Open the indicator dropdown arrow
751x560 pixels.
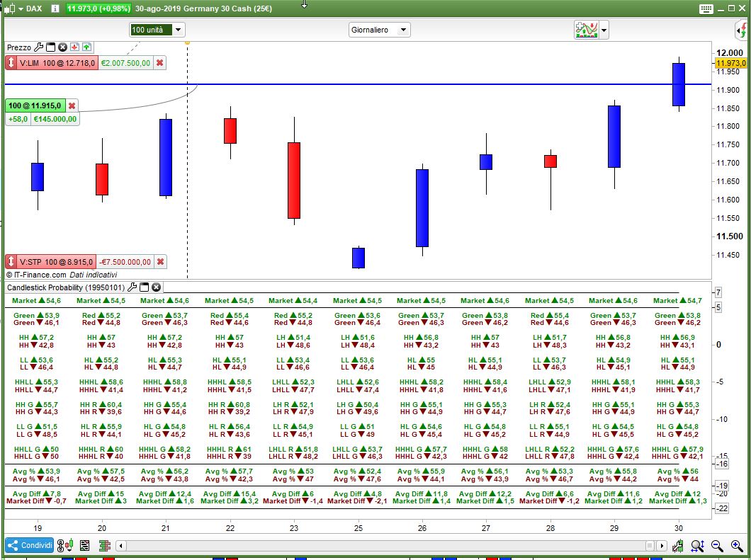pyautogui.click(x=604, y=30)
